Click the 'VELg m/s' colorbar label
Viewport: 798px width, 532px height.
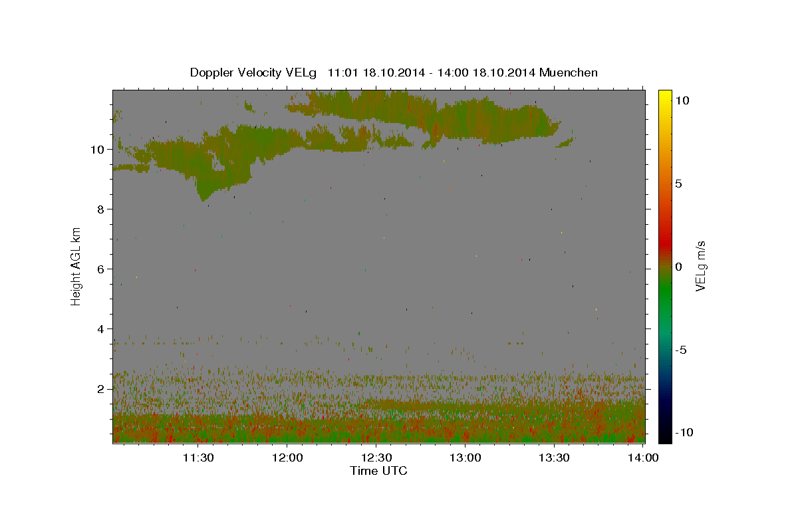pyautogui.click(x=700, y=267)
